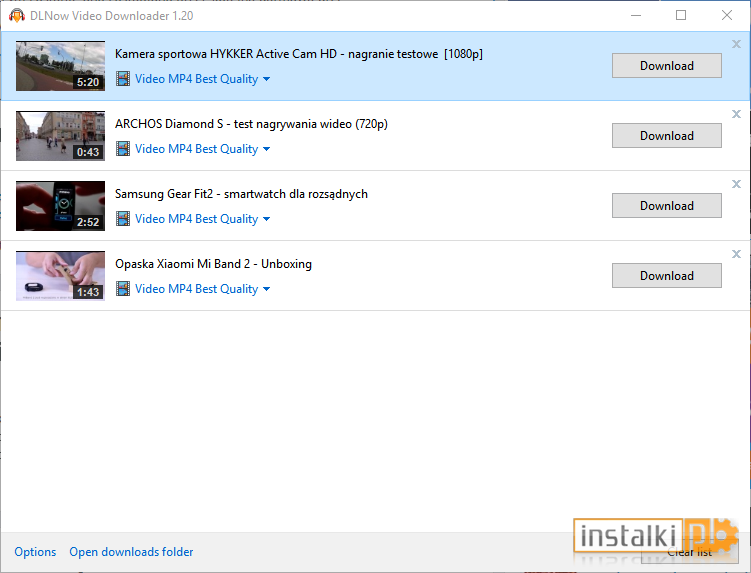Viewport: 751px width, 573px height.
Task: Select the 5:20 Kamera sportowa thumbnail
Action: (x=60, y=66)
